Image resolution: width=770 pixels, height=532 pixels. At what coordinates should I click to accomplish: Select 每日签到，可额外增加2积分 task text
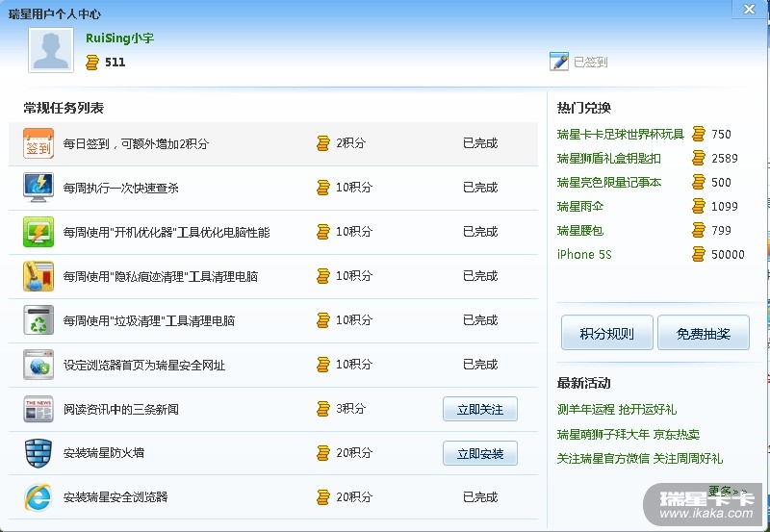pos(136,143)
